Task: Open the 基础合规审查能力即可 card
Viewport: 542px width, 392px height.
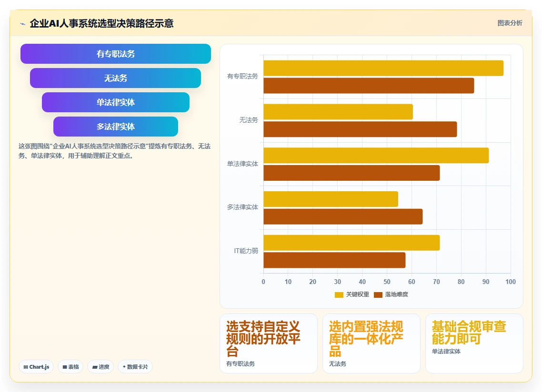Action: pos(474,343)
